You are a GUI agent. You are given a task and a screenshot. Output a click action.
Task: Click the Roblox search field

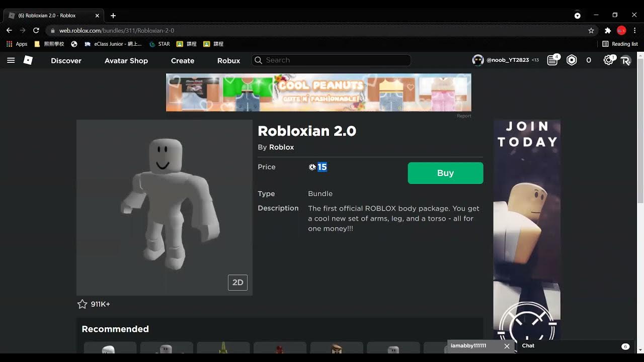(x=331, y=60)
